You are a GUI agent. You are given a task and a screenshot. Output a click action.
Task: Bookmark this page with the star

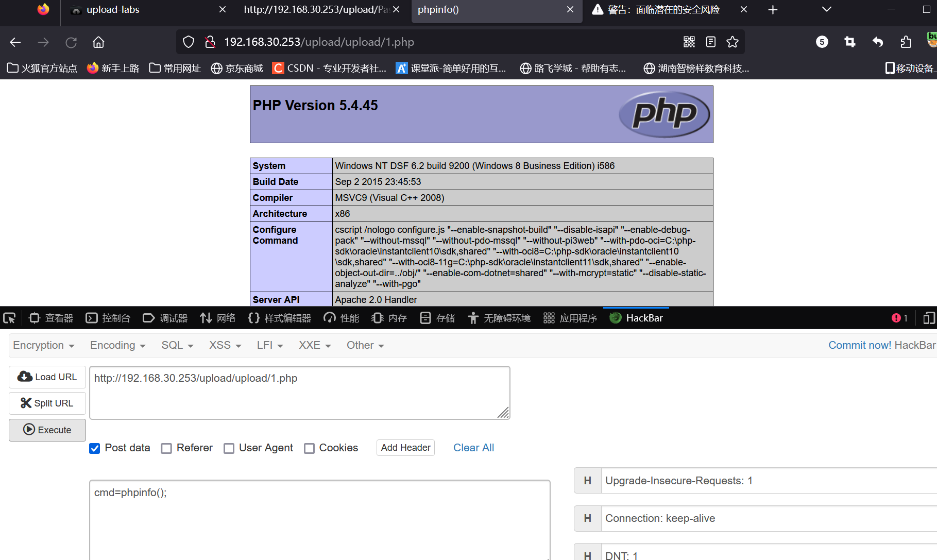(732, 42)
